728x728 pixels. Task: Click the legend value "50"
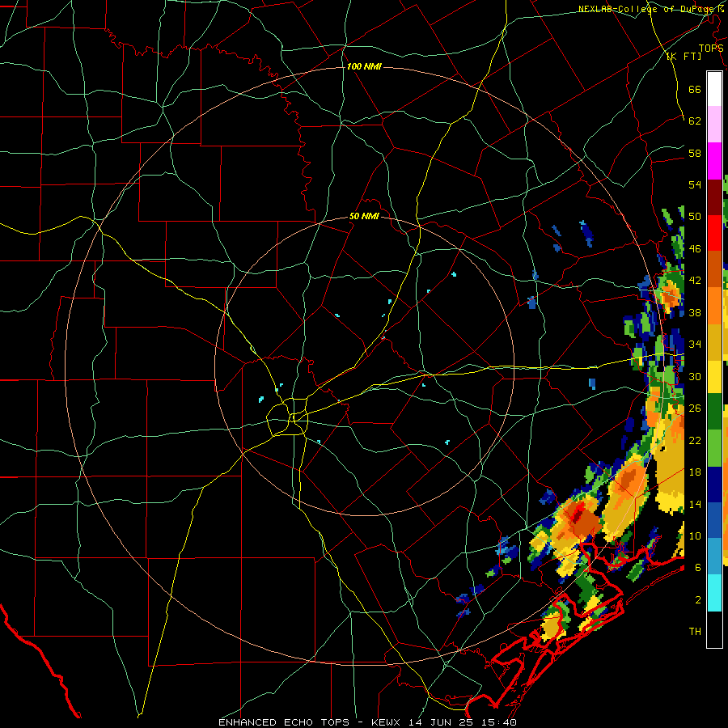[695, 217]
